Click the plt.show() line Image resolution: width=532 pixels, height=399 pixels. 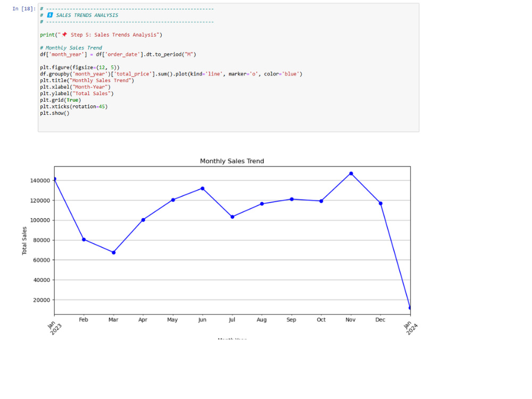pyautogui.click(x=55, y=113)
